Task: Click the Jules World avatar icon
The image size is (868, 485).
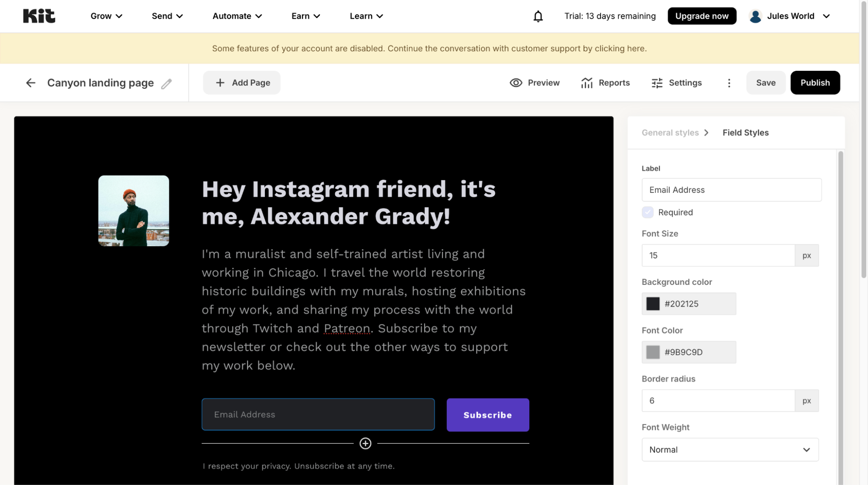Action: click(x=755, y=16)
